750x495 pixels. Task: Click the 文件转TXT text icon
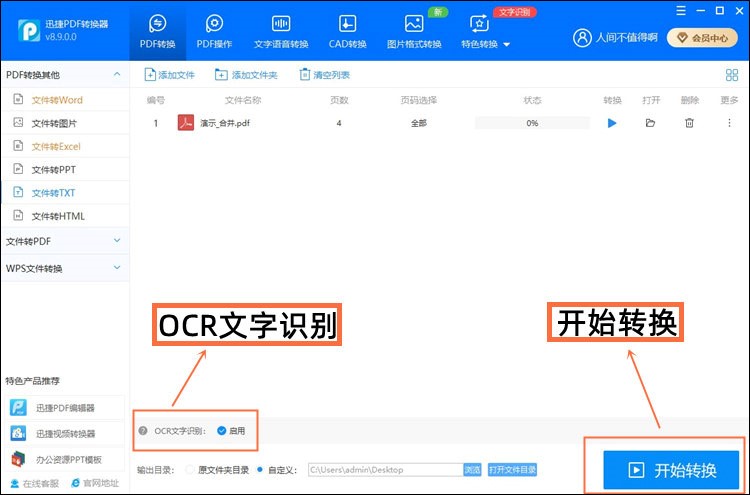coord(18,192)
